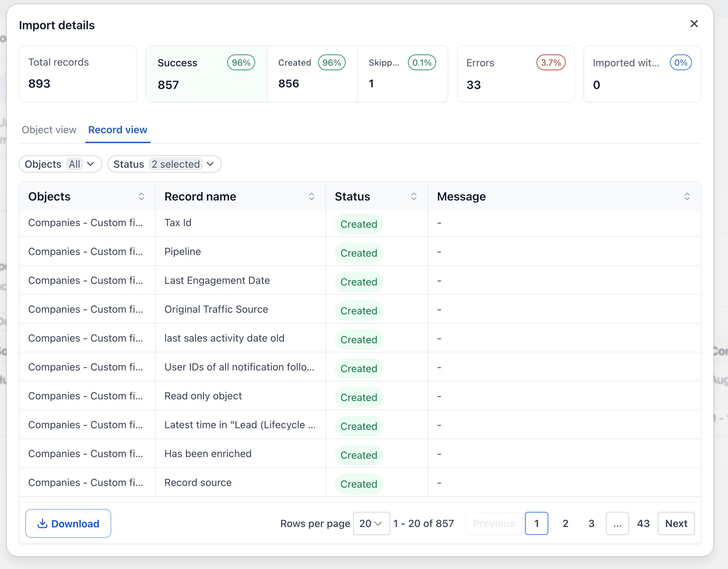The width and height of the screenshot is (728, 569).
Task: Click the Created 856 summary card
Action: tap(312, 74)
